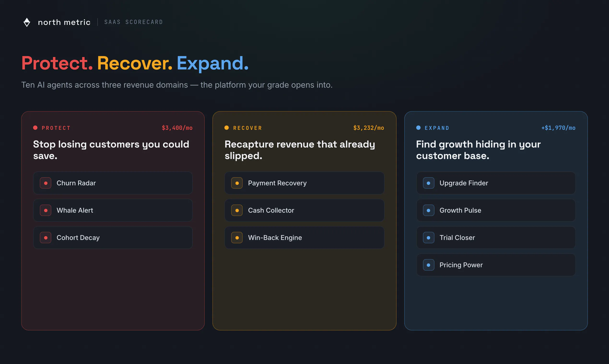Image resolution: width=609 pixels, height=364 pixels.
Task: Click 'Find growth hiding in your customer base.' heading
Action: pyautogui.click(x=478, y=150)
